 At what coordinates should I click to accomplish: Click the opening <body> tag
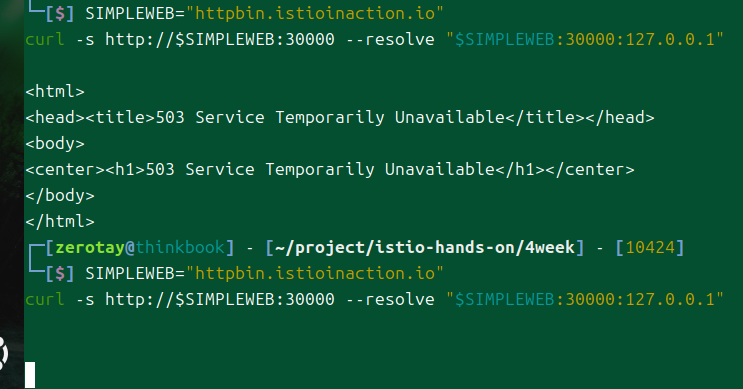click(x=55, y=143)
